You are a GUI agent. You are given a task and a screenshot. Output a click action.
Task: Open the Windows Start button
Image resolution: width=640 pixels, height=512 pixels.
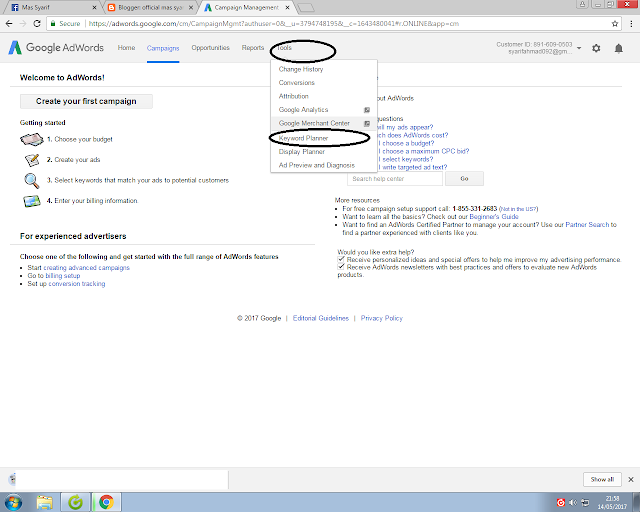coord(13,502)
